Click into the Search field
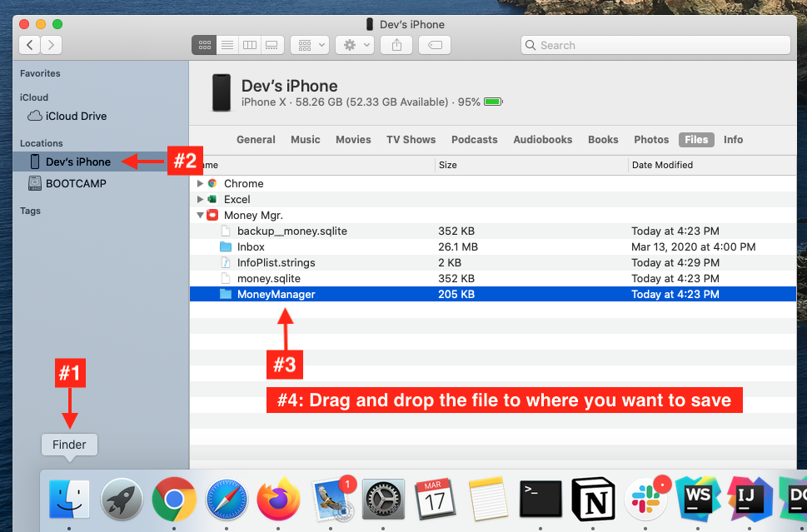807x532 pixels. pyautogui.click(x=655, y=45)
